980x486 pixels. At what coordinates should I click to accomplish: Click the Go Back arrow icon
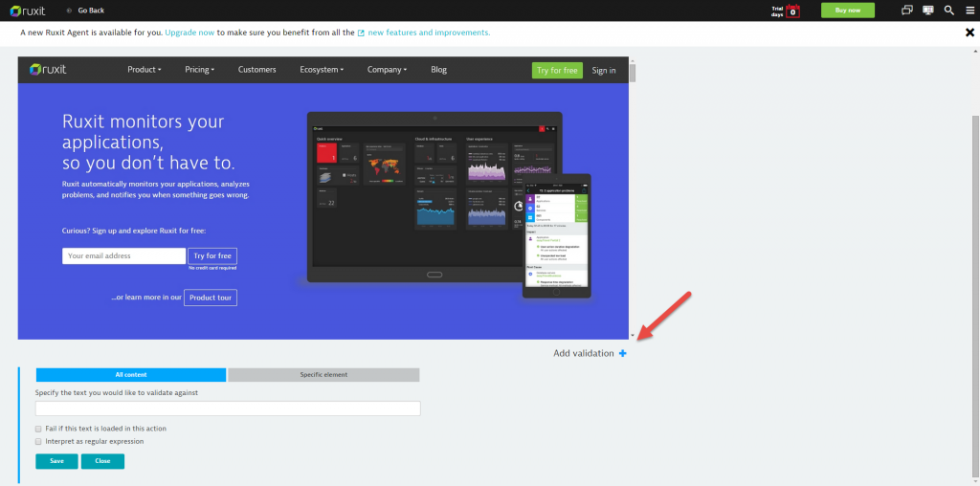pos(69,11)
